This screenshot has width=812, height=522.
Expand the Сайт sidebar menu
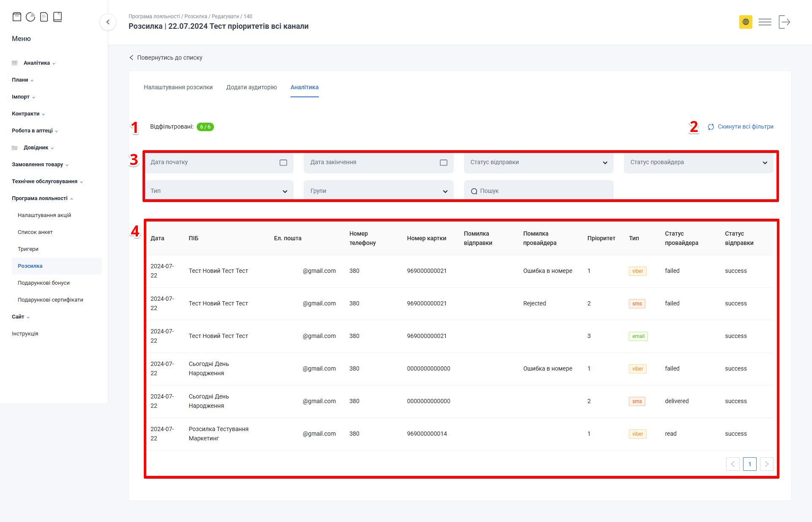[21, 317]
